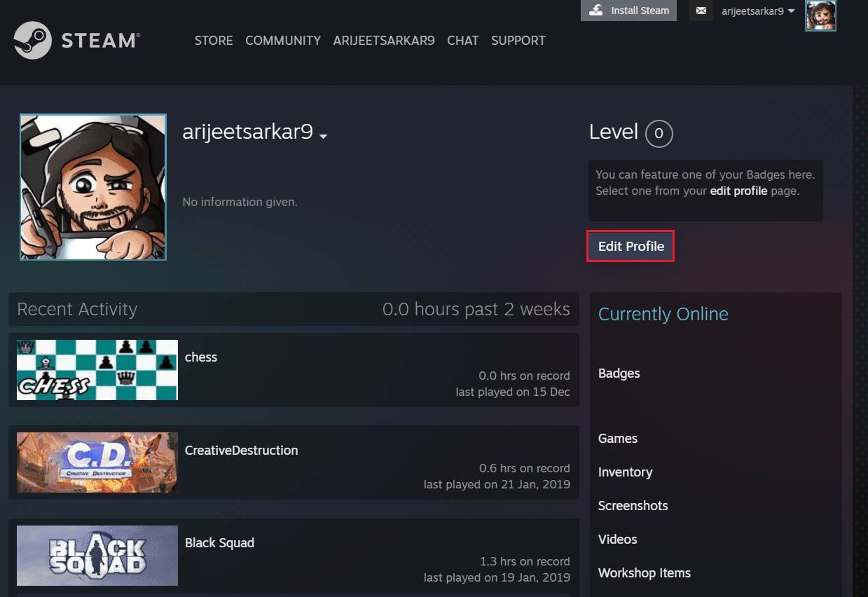Open the Screenshots section
Screen dimensions: 868x597
pyautogui.click(x=633, y=505)
